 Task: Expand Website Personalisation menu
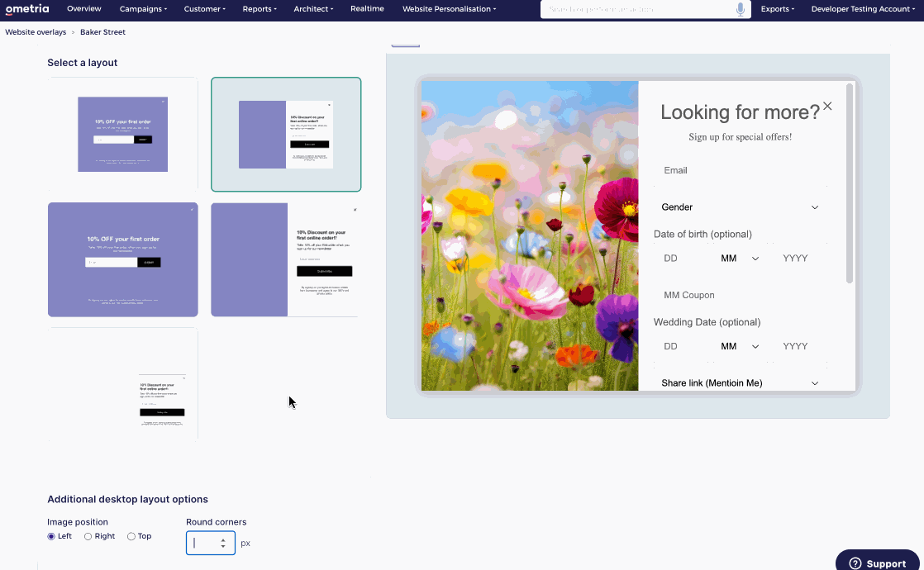tap(449, 9)
